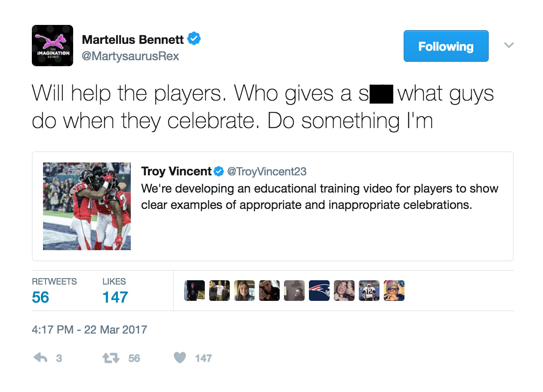Image resolution: width=543 pixels, height=392 pixels.
Task: Open quoted Troy Vincent tweet text
Action: click(320, 196)
